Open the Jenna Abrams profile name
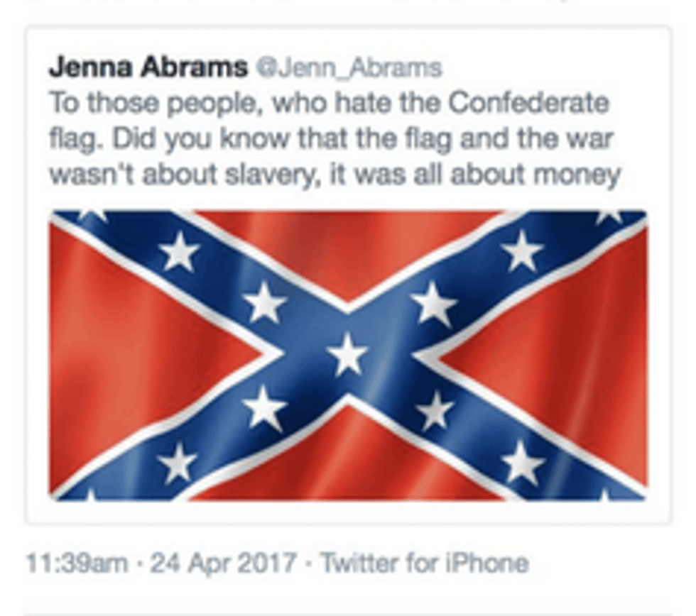Image resolution: width=696 pixels, height=616 pixels. coord(148,68)
